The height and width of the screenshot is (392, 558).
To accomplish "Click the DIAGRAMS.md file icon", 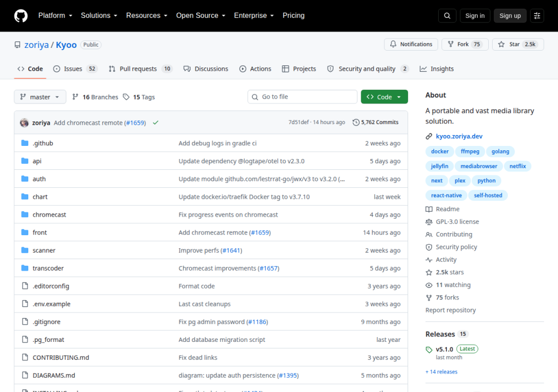I will click(25, 375).
